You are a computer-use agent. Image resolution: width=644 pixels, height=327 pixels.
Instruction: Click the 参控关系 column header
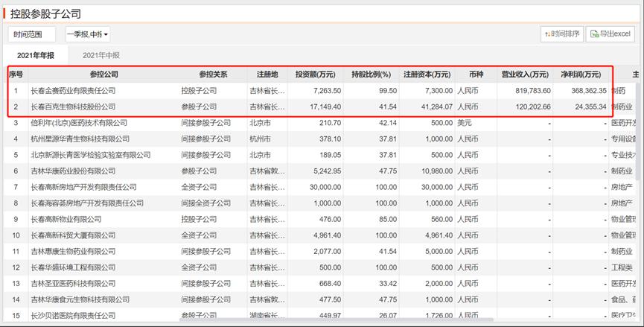pos(213,74)
